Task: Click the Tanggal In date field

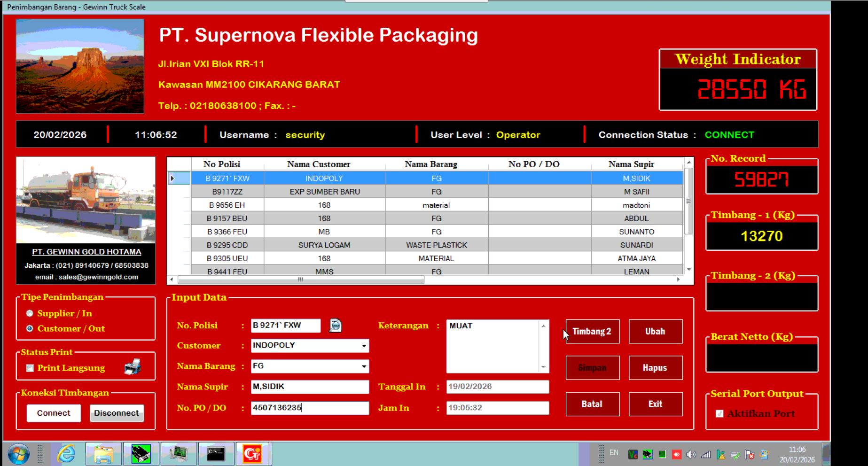Action: click(x=498, y=387)
